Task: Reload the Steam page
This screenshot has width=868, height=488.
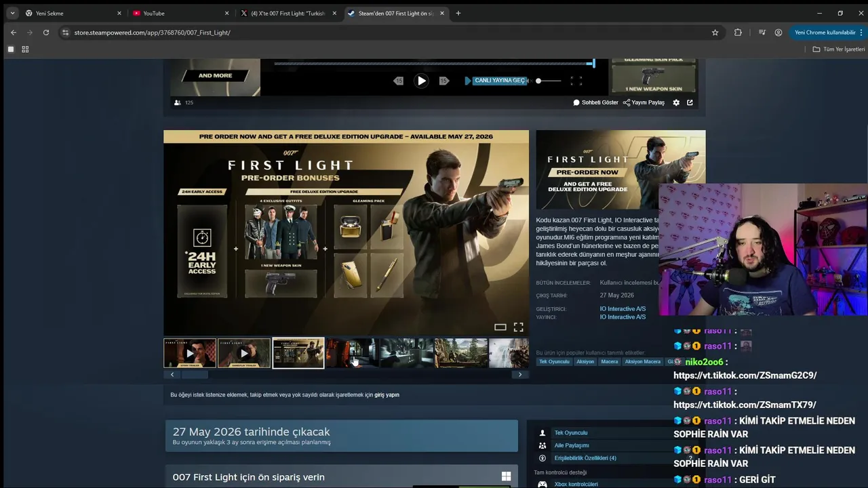Action: click(x=46, y=33)
